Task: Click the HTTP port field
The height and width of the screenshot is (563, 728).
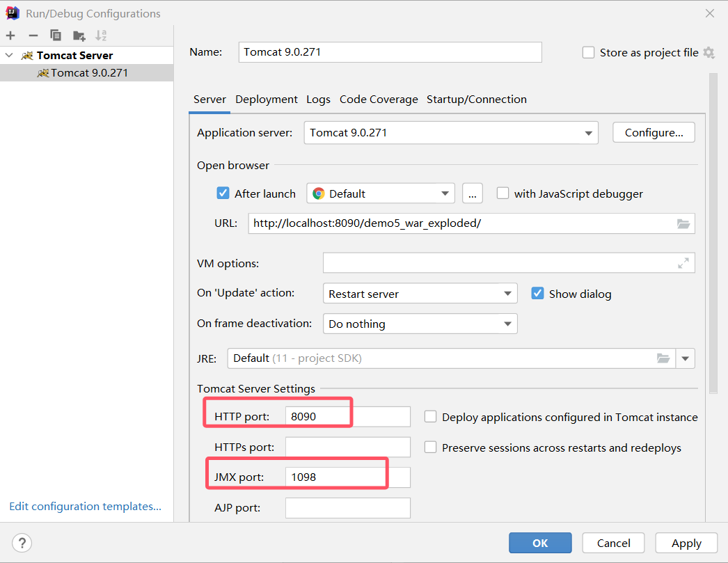Action: (x=348, y=416)
